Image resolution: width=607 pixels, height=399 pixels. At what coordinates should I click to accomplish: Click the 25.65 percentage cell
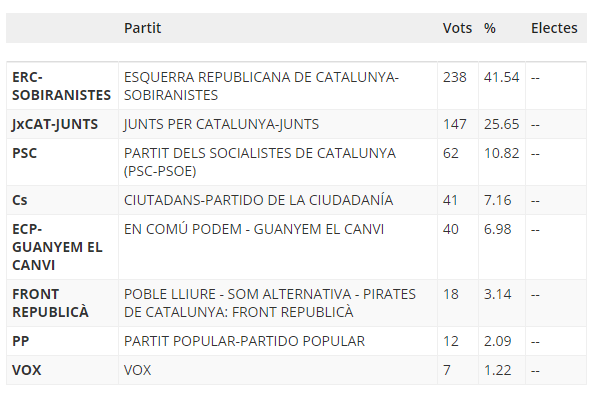(x=501, y=124)
